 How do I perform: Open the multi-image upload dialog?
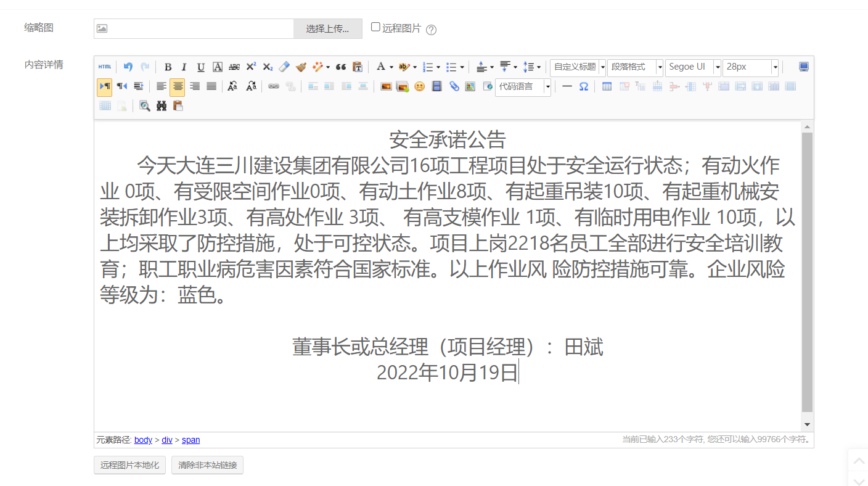[403, 86]
